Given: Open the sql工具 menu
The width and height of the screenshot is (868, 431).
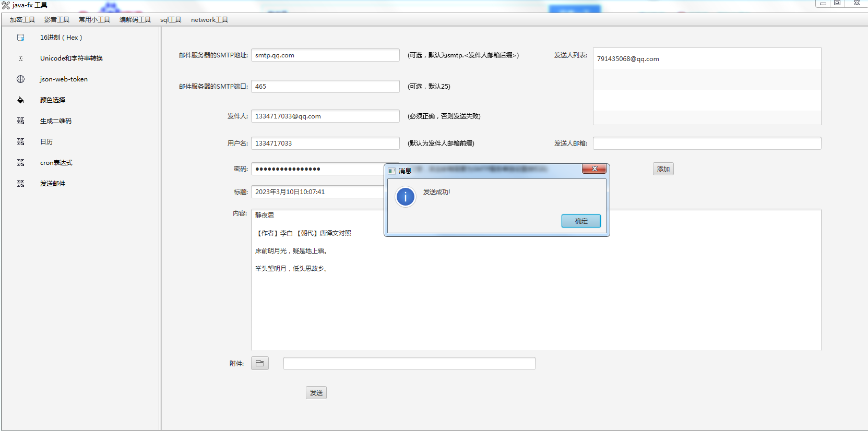Looking at the screenshot, I should 171,20.
